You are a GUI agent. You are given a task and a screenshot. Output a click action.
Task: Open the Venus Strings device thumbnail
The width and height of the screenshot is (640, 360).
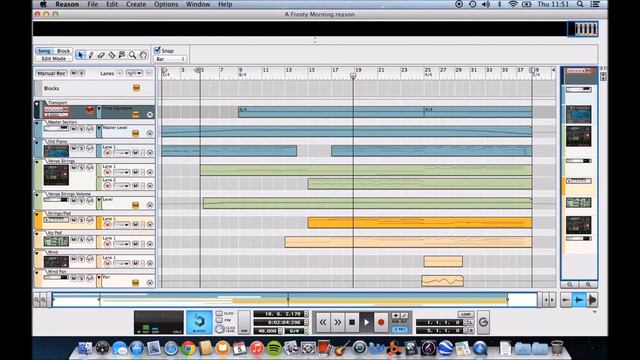pyautogui.click(x=56, y=175)
